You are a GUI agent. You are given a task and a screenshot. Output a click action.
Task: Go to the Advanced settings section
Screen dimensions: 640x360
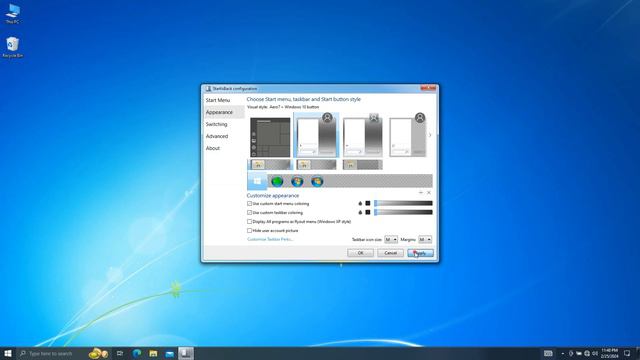coord(217,136)
